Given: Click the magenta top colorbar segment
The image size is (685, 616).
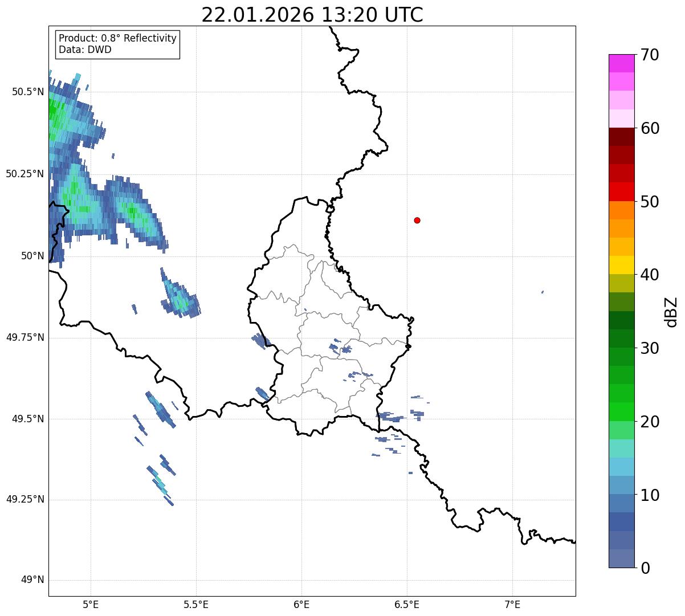Looking at the screenshot, I should click(621, 63).
